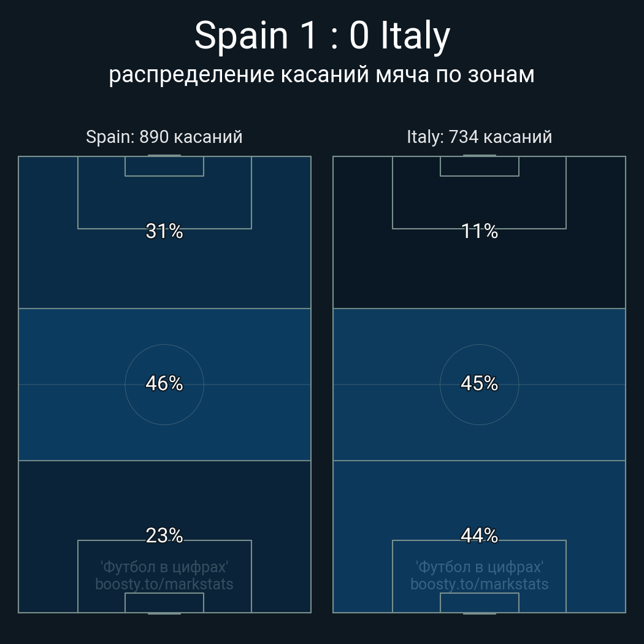Click Spain's 31% attacking zone value
This screenshot has height=644, width=644.
tap(164, 231)
